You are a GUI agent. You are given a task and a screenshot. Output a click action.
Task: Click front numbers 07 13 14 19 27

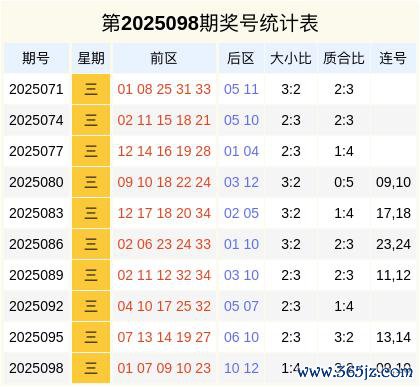pos(164,337)
